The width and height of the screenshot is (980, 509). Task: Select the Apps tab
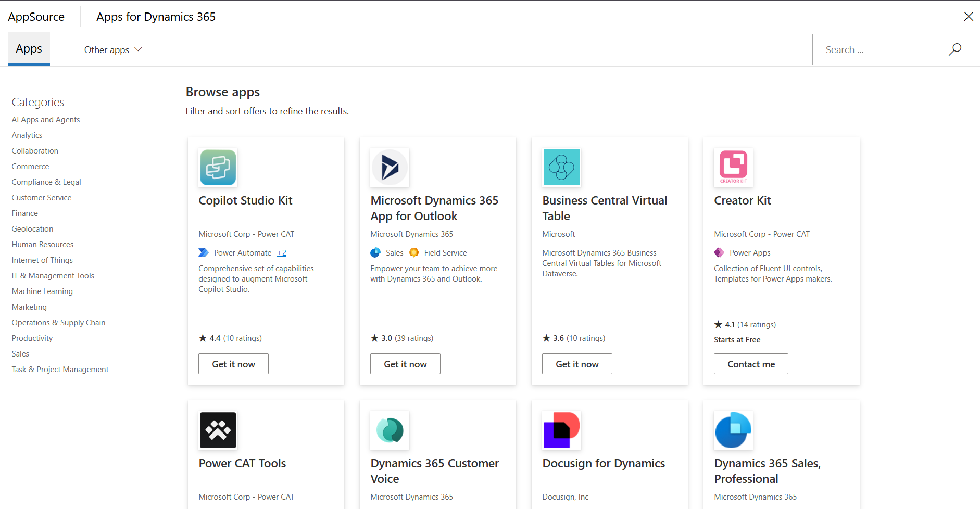pyautogui.click(x=29, y=49)
